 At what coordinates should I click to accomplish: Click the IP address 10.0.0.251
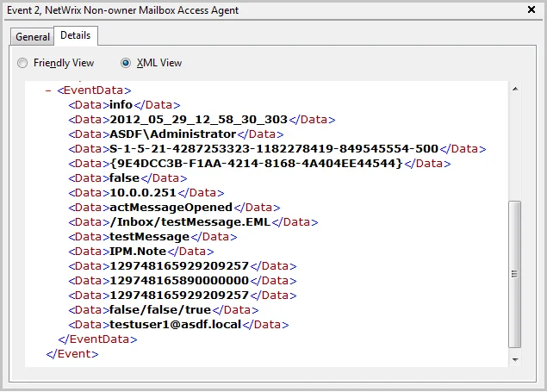tap(143, 193)
